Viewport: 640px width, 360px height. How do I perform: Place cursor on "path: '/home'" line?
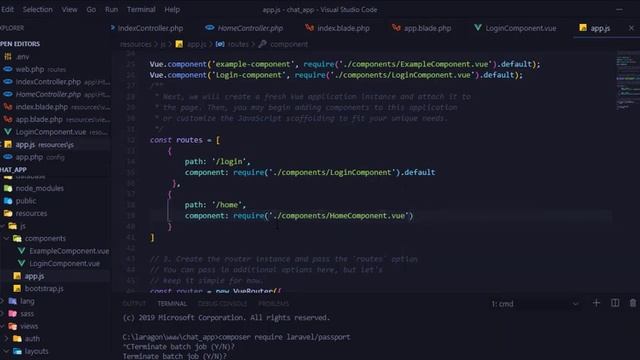215,205
